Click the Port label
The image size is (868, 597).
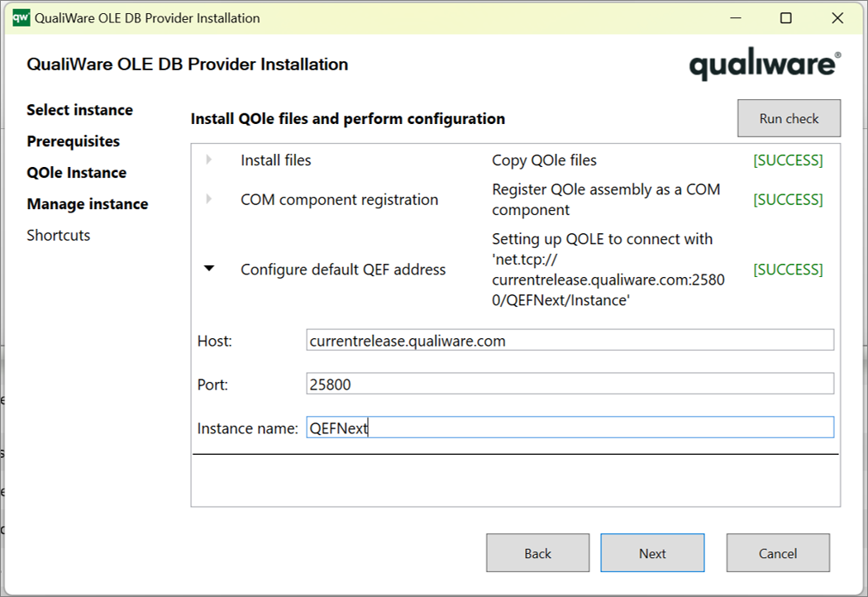coord(212,384)
